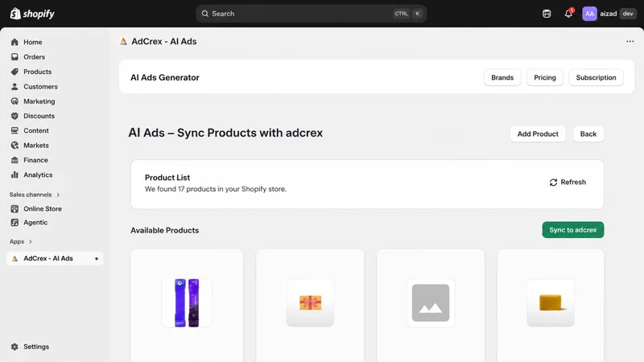This screenshot has width=644, height=362.
Task: Click the Products tag icon
Action: pyautogui.click(x=14, y=72)
